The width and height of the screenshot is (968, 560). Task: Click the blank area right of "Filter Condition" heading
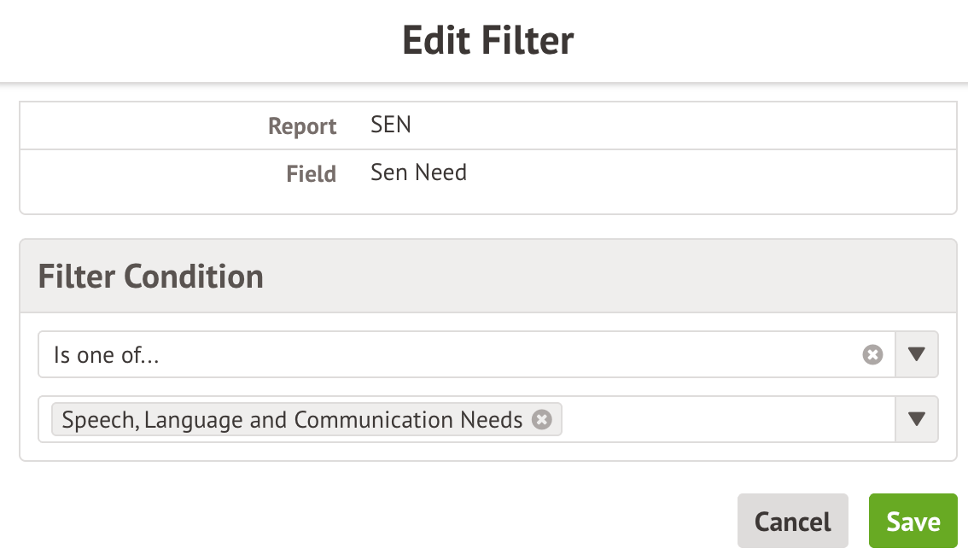pos(598,277)
